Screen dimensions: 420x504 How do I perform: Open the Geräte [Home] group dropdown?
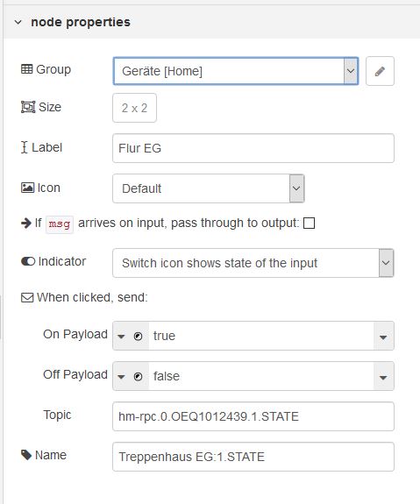coord(236,71)
